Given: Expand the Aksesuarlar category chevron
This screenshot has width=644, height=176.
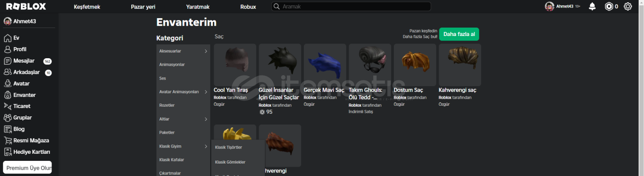Looking at the screenshot, I should click(206, 51).
